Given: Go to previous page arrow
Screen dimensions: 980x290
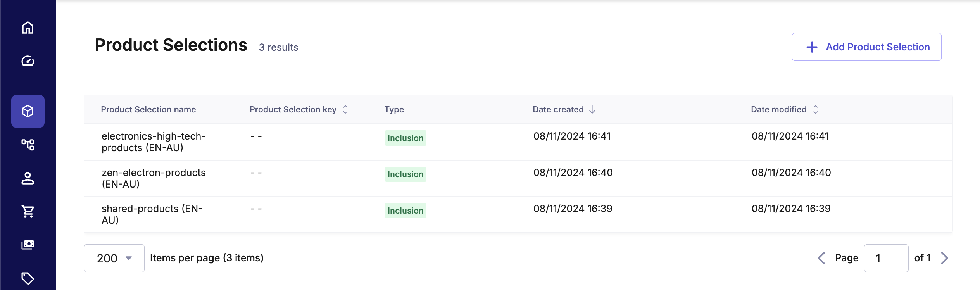Looking at the screenshot, I should (x=821, y=258).
